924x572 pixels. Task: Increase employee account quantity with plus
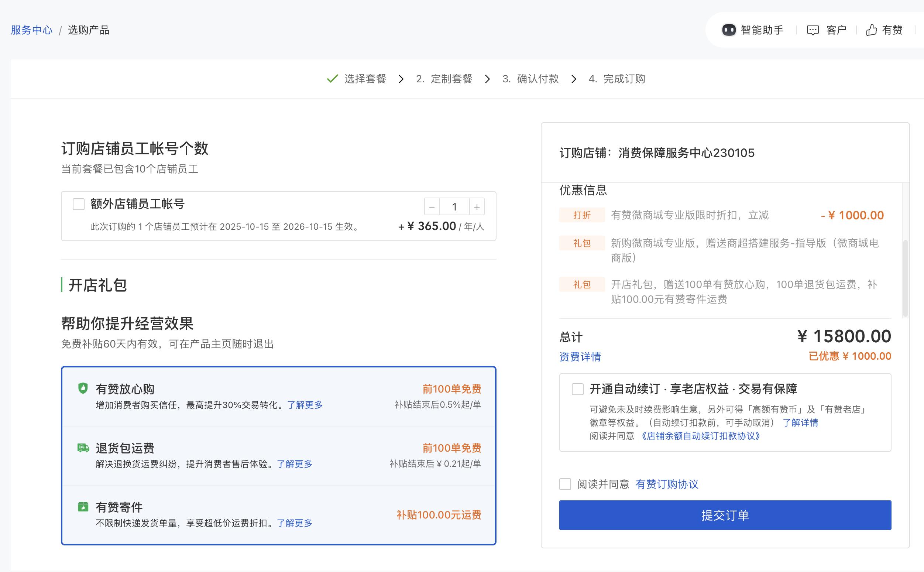coord(477,207)
